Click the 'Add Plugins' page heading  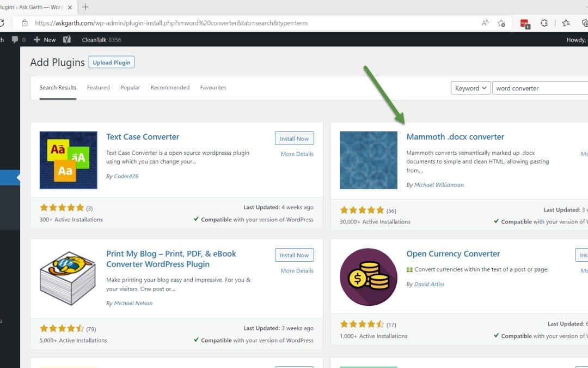pyautogui.click(x=57, y=62)
